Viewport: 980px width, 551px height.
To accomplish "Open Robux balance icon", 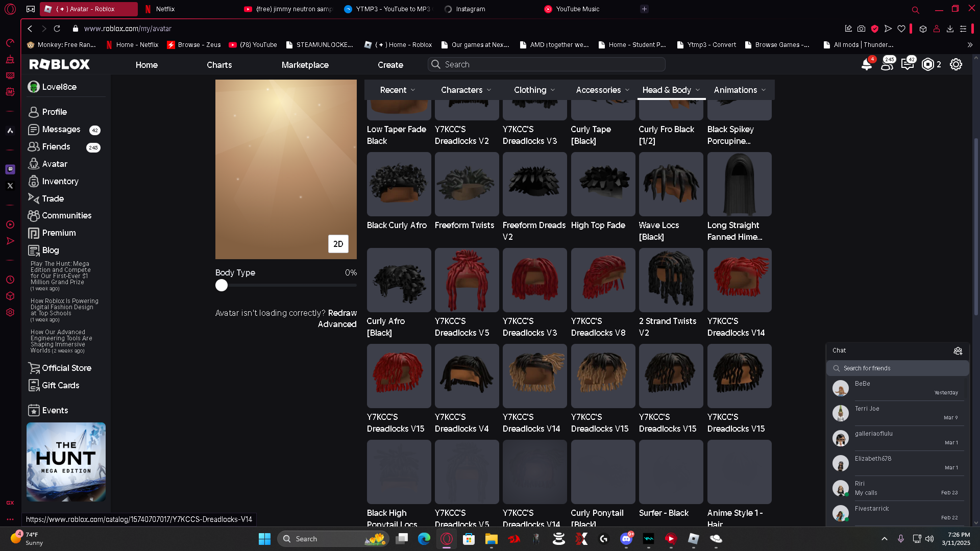I will pyautogui.click(x=928, y=65).
